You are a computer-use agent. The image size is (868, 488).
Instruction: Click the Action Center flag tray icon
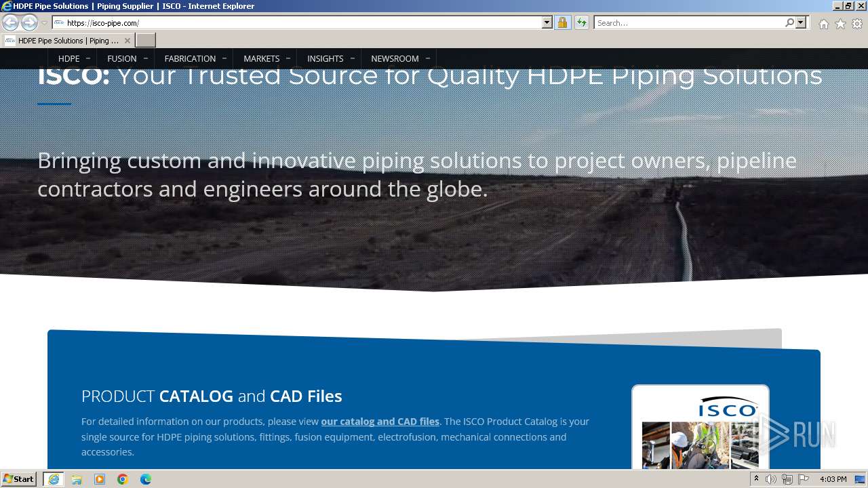[x=804, y=479]
